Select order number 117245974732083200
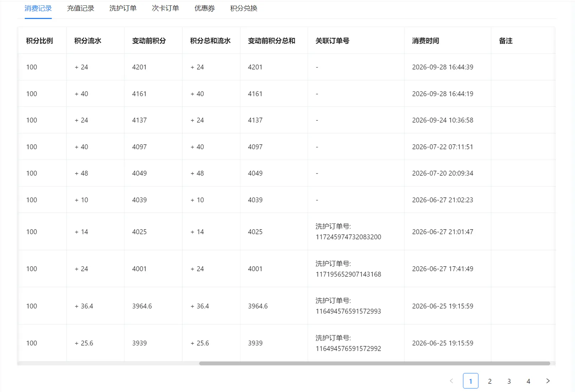This screenshot has width=575, height=392. click(x=348, y=237)
